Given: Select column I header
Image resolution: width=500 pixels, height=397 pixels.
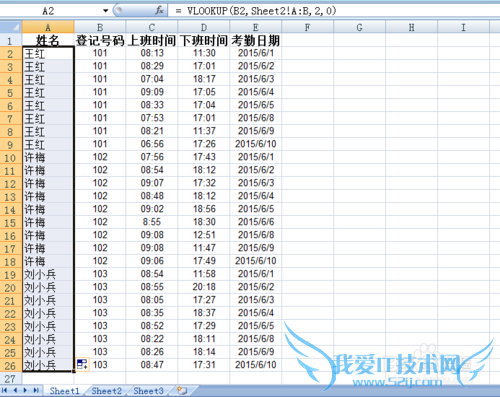Looking at the screenshot, I should click(464, 27).
